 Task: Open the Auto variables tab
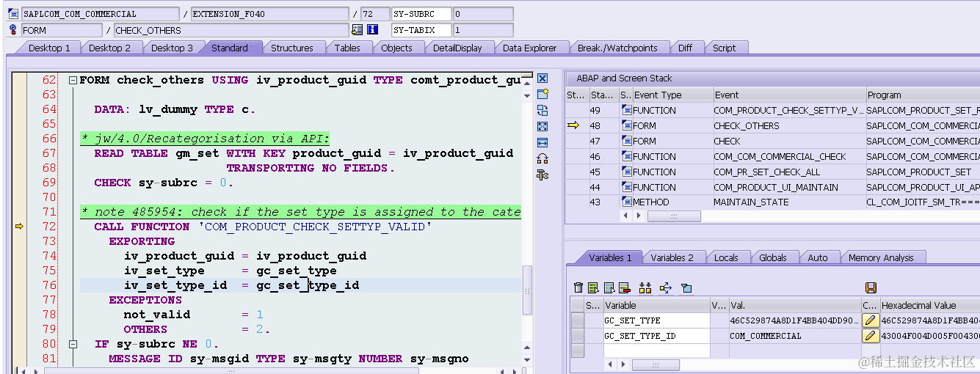coord(817,257)
